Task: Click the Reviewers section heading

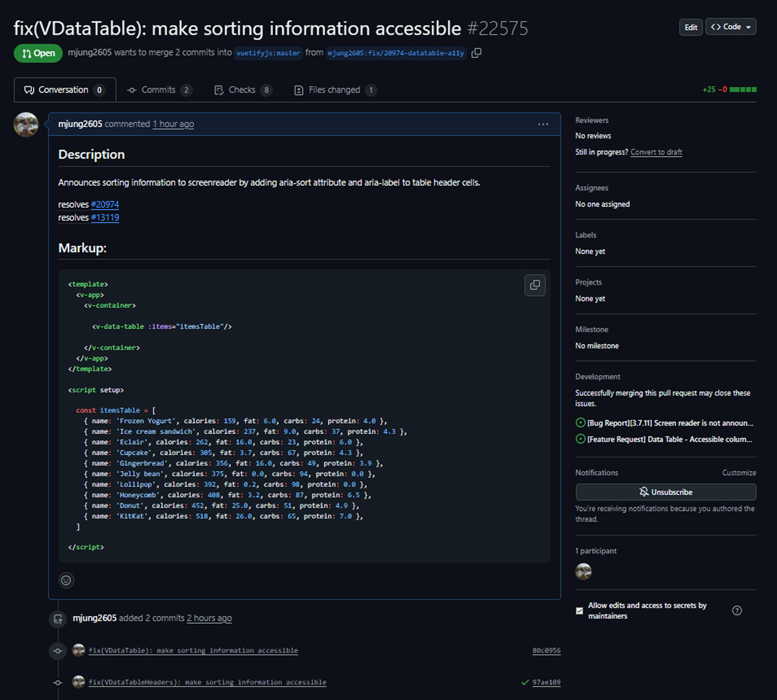Action: coord(592,120)
